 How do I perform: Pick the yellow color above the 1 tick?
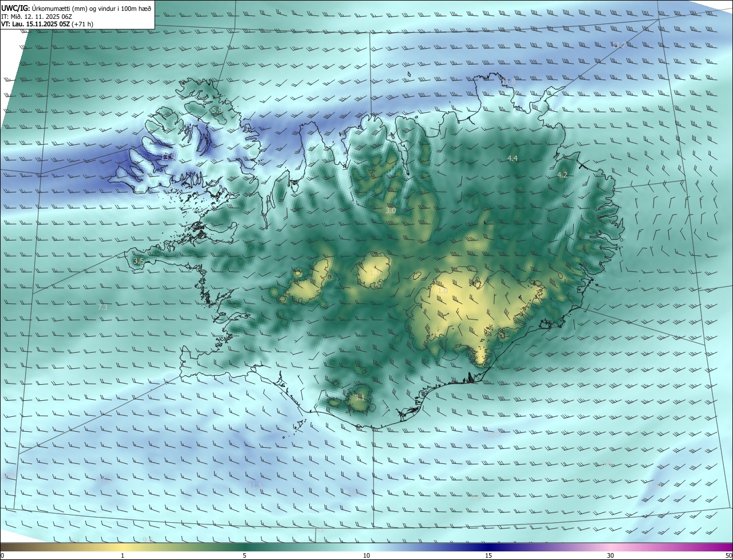point(123,547)
